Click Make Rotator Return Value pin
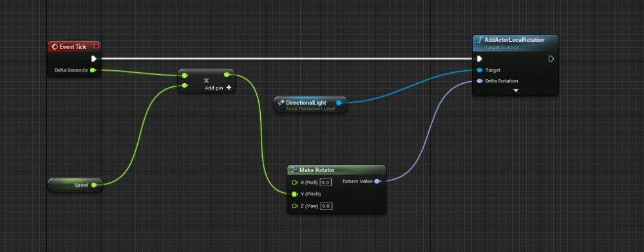Image resolution: width=644 pixels, height=252 pixels. [x=377, y=181]
